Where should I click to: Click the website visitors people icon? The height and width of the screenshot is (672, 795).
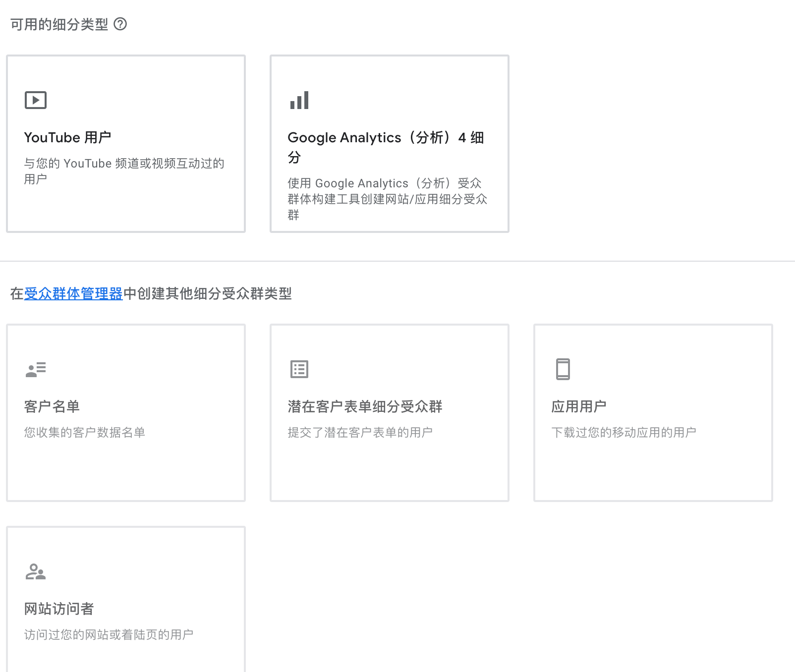tap(35, 571)
